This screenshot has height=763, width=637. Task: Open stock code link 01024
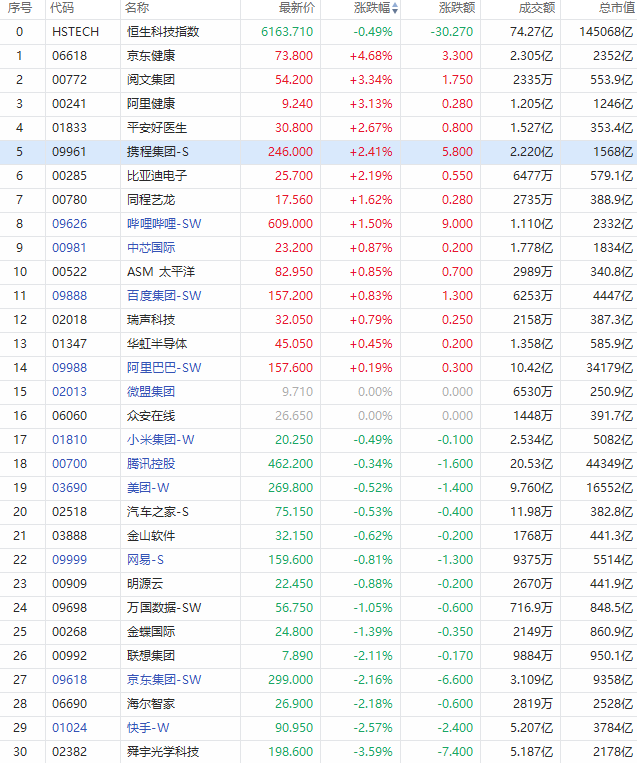tap(70, 728)
